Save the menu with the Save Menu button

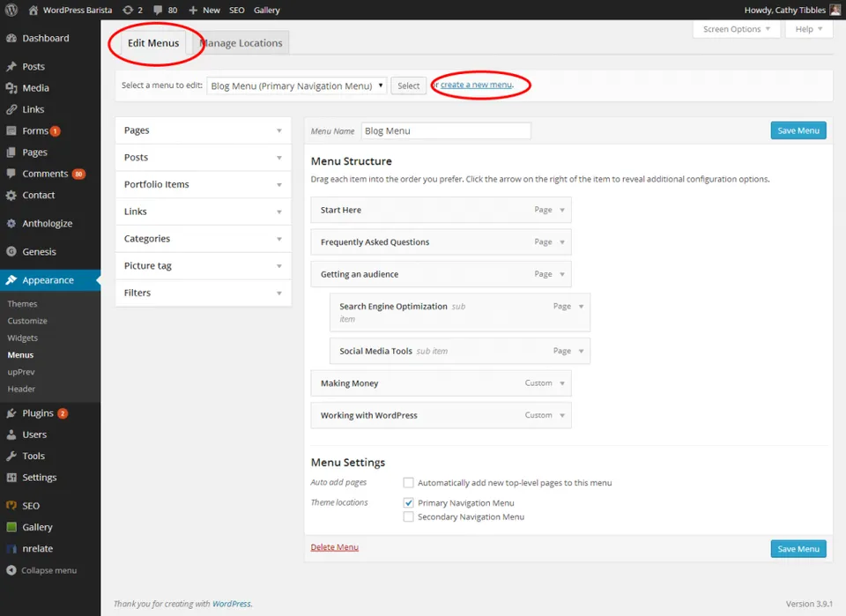point(798,130)
